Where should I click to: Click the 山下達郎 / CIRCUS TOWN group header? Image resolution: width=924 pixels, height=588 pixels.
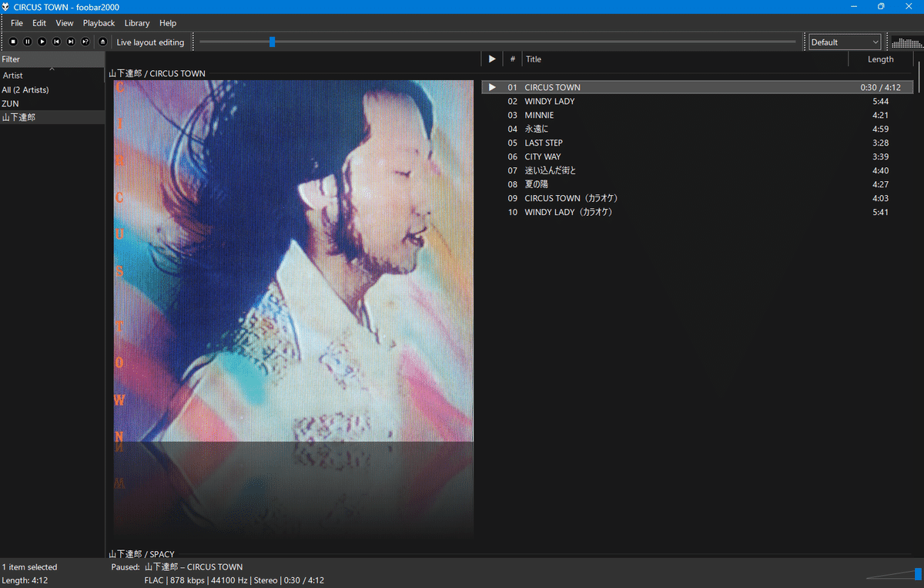pos(157,73)
